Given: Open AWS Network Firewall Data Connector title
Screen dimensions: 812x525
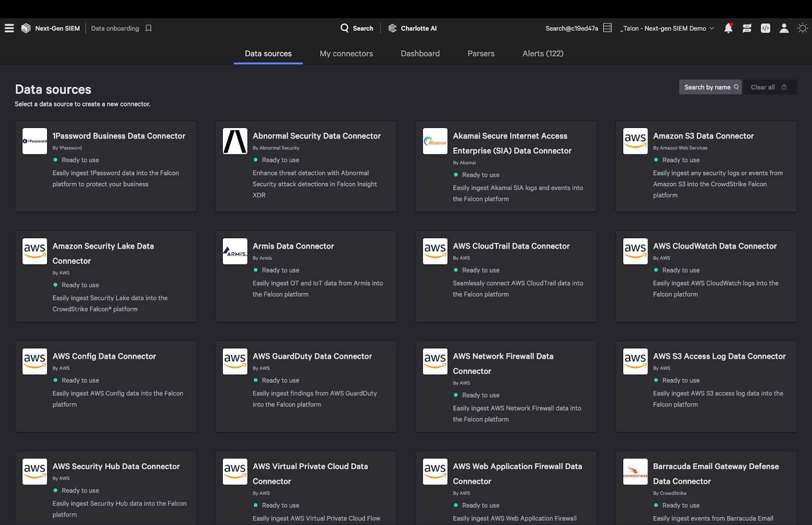Looking at the screenshot, I should coord(503,364).
